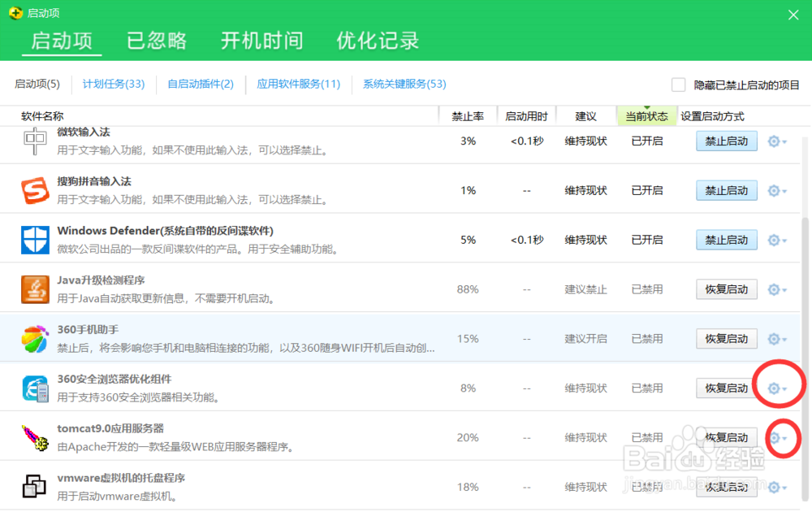Click the Windows Defender shield icon
Viewport: 812px width, 512px height.
(x=35, y=240)
